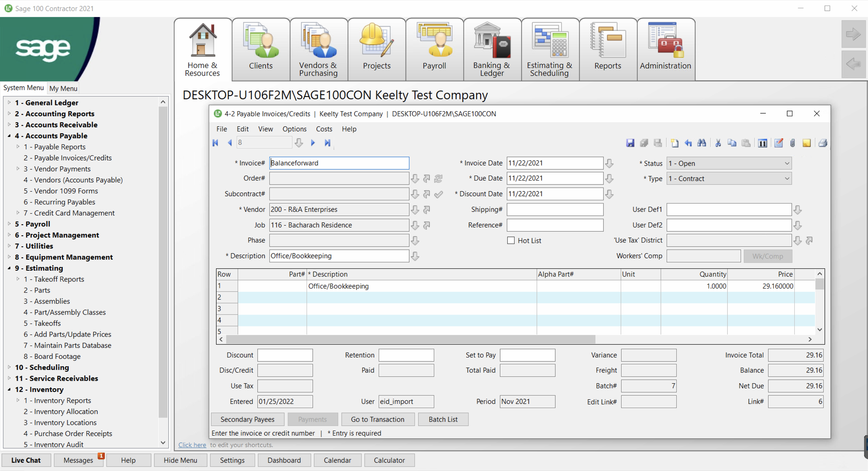Viewport: 868px width, 471px height.
Task: Click the binoculars Find icon
Action: [702, 143]
